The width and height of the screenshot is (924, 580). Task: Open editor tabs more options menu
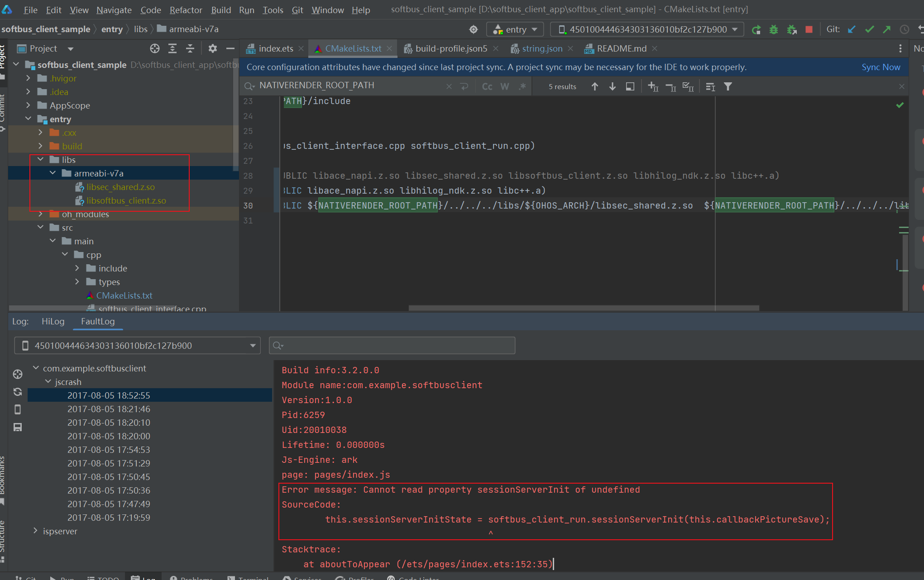coord(900,48)
